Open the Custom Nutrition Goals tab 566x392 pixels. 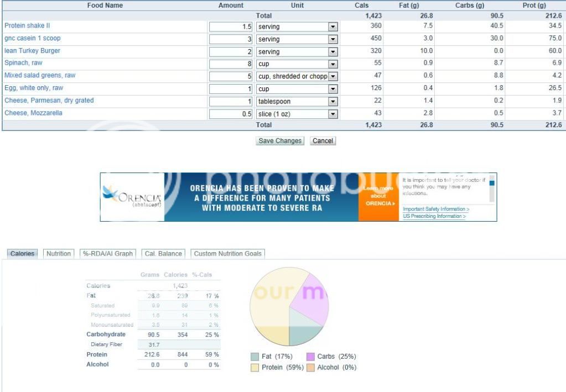point(228,254)
